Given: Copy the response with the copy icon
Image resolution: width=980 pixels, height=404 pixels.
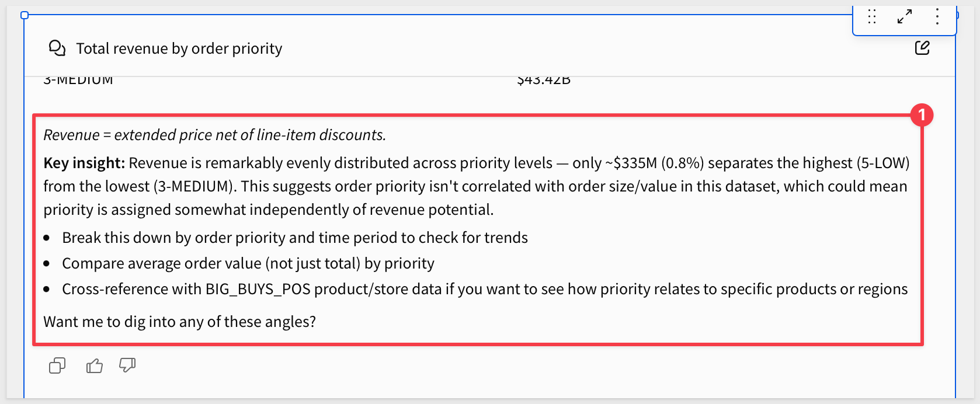Looking at the screenshot, I should pos(57,365).
